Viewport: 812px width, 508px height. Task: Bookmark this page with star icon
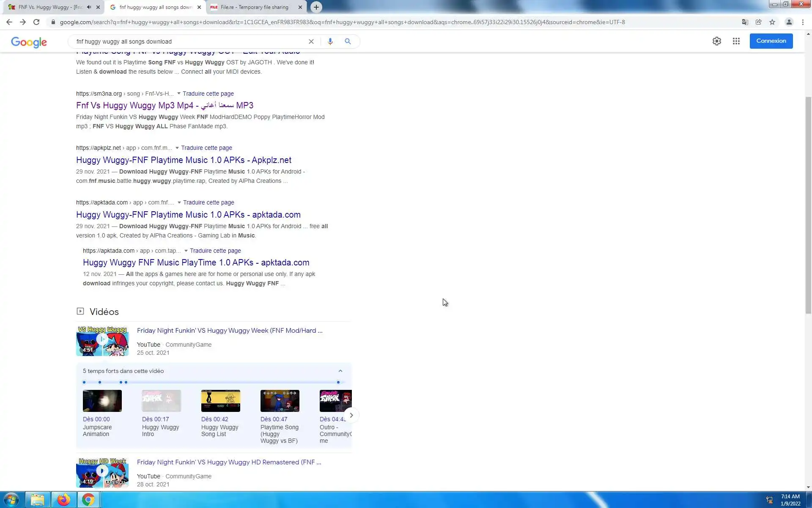[772, 22]
